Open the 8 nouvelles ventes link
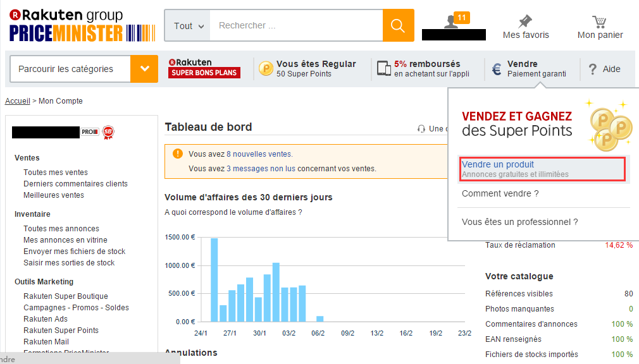639x364 pixels. (259, 154)
